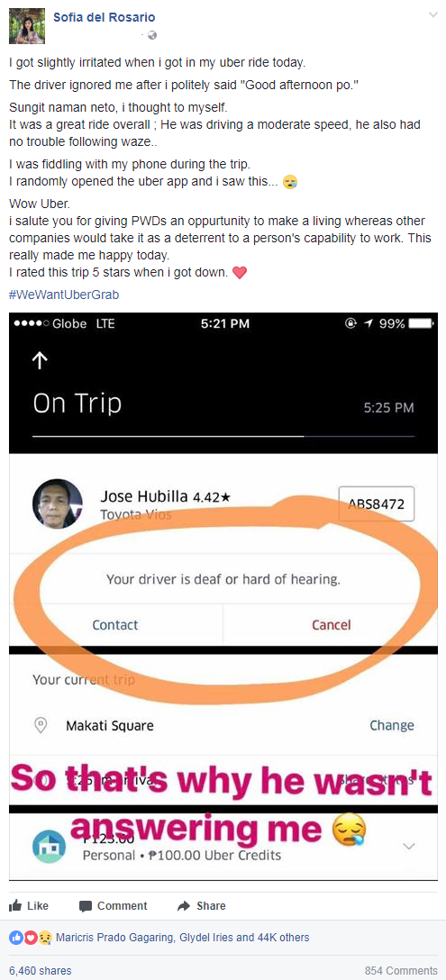The width and height of the screenshot is (446, 980).
Task: Tap Contact to reach the driver
Action: 115,624
